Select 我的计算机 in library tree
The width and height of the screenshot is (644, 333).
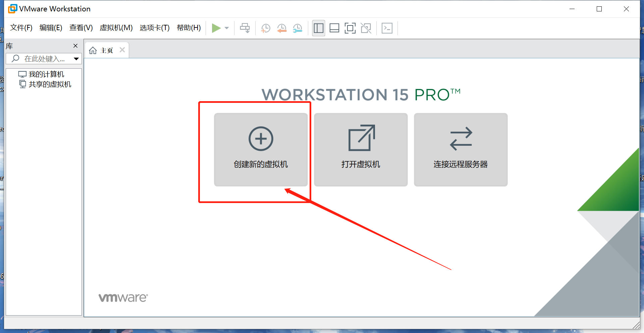tap(41, 74)
